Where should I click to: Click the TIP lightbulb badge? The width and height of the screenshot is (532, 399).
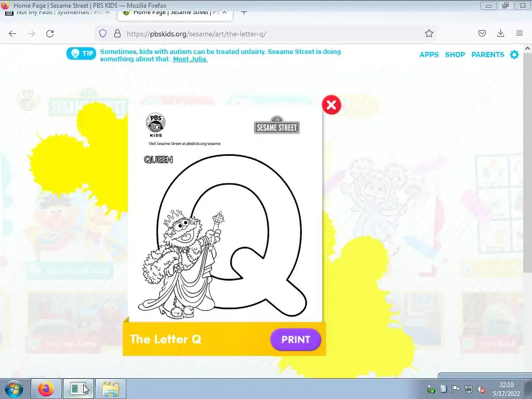pos(81,54)
